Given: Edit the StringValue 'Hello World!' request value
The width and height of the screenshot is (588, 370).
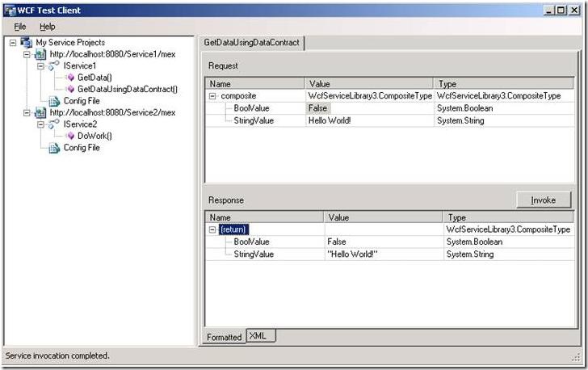Looking at the screenshot, I should click(x=369, y=120).
